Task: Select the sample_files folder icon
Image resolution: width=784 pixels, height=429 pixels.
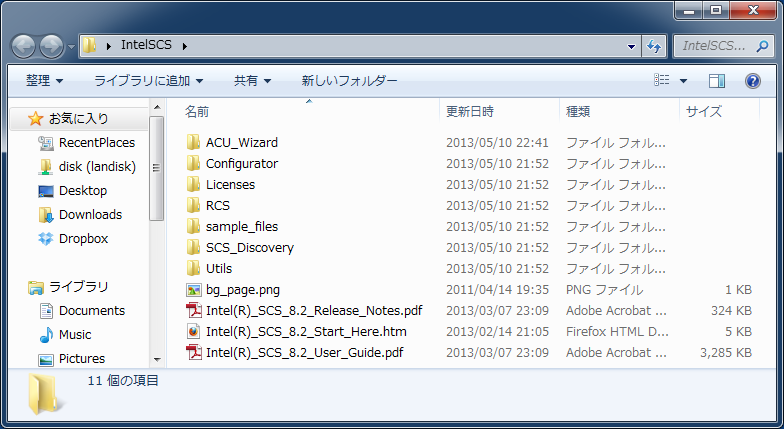Action: (194, 226)
